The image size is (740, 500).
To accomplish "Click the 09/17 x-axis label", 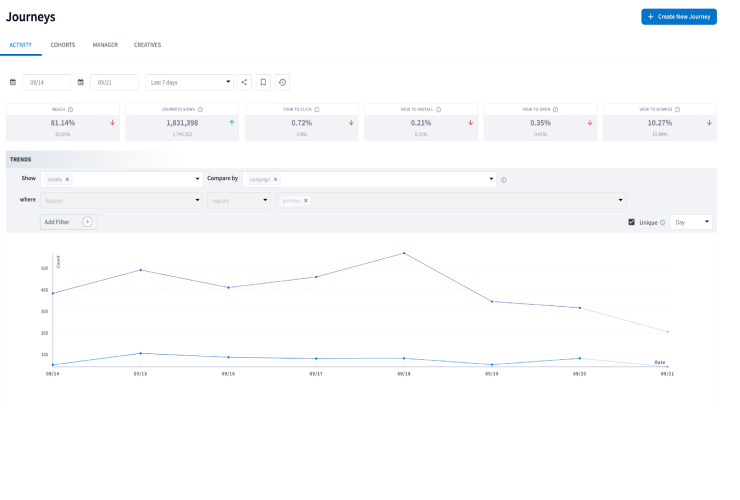I will (316, 373).
